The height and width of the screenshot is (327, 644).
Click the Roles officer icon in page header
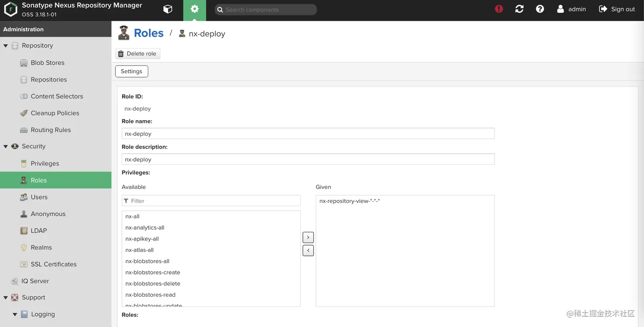tap(124, 33)
